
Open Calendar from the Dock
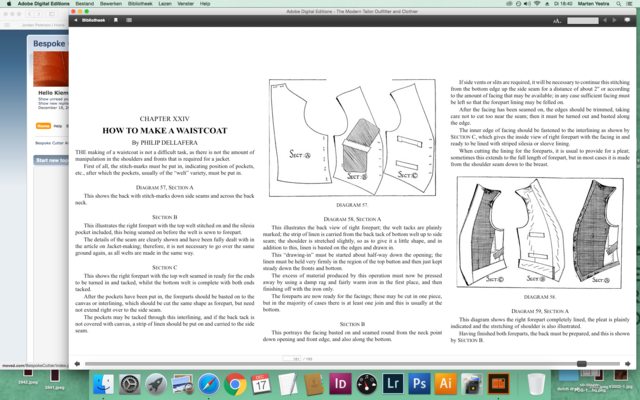[x=261, y=384]
